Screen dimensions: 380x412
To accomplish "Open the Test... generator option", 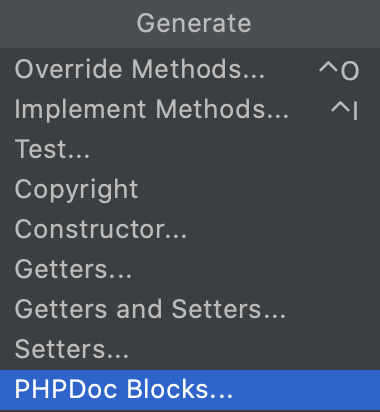I will [190, 150].
